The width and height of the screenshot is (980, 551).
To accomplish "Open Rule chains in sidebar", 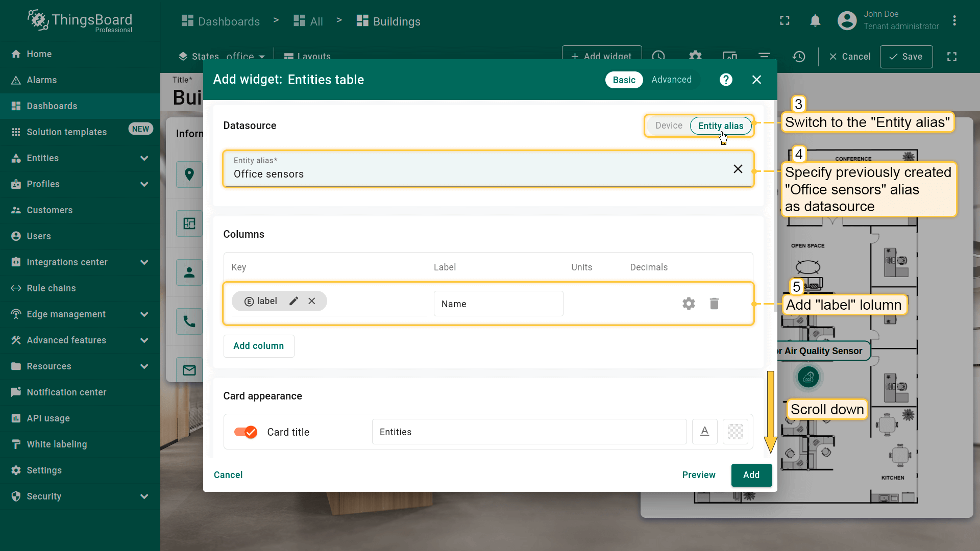I will click(x=51, y=288).
